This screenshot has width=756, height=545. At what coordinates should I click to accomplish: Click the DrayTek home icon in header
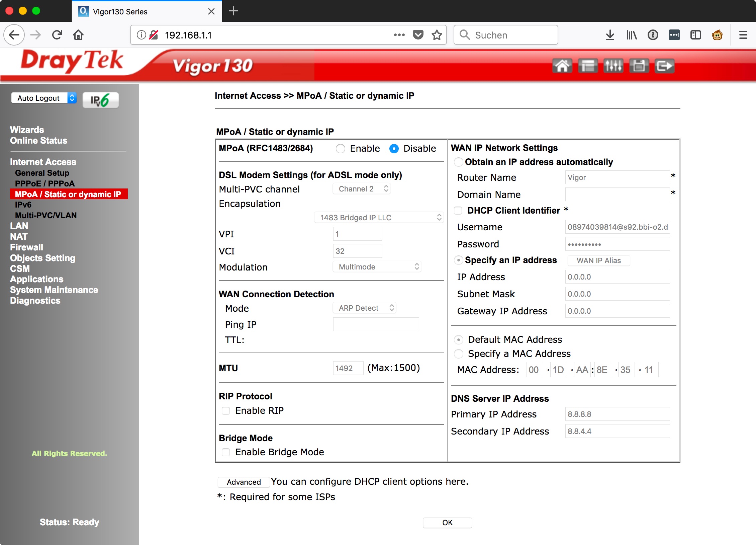[562, 66]
